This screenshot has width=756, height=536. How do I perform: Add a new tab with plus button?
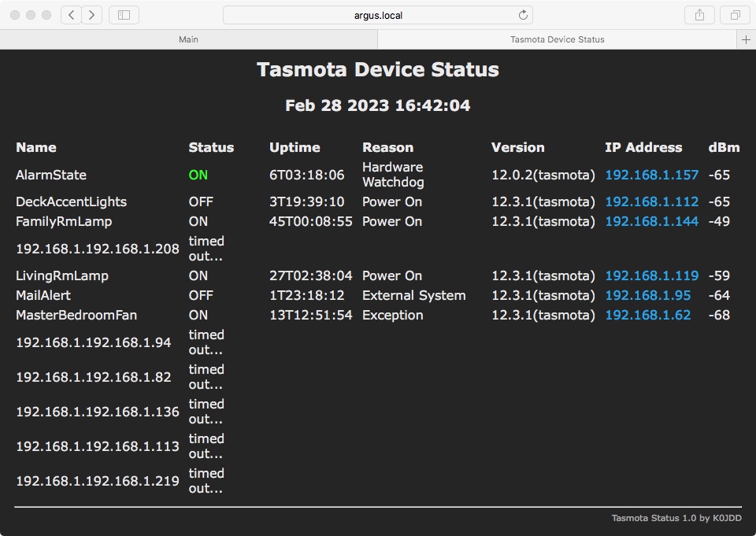[746, 39]
